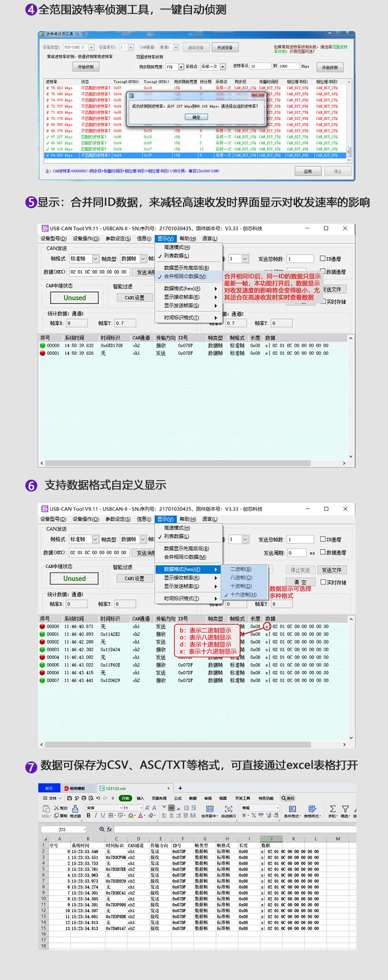Click the Paste (粘贴) clipboard icon
Viewport: 388px width, 980px height.
coord(46,809)
